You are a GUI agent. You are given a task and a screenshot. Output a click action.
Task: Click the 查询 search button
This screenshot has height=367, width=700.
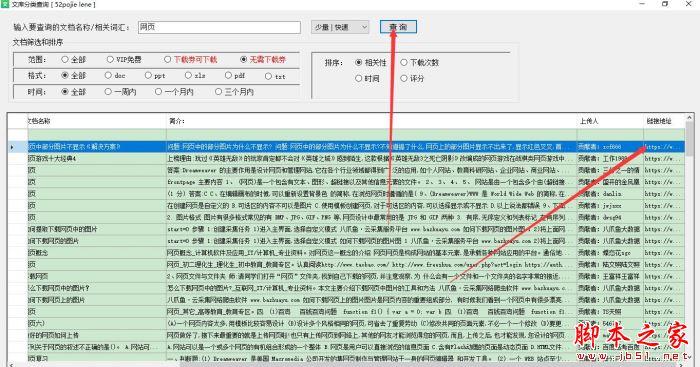tap(398, 27)
